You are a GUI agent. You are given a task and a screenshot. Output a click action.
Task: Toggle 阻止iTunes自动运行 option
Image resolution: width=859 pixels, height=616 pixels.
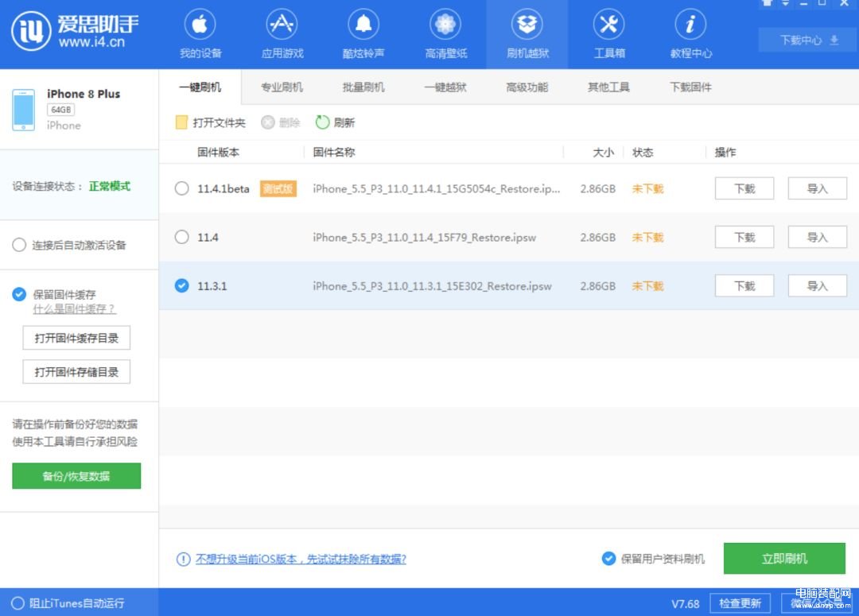click(17, 602)
